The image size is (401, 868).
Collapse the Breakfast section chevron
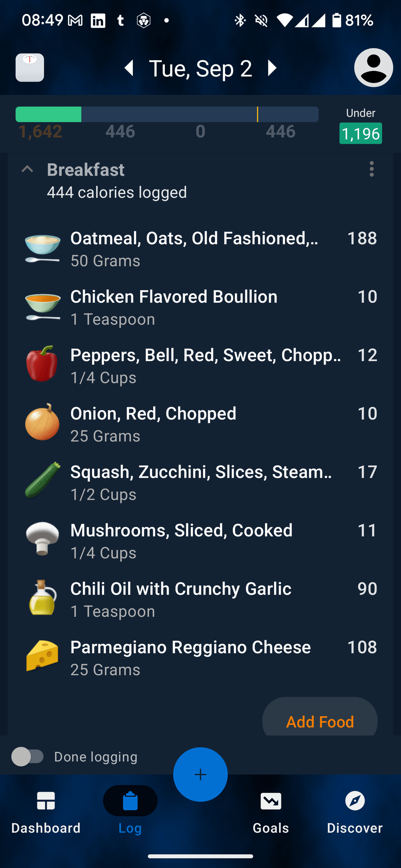point(27,170)
